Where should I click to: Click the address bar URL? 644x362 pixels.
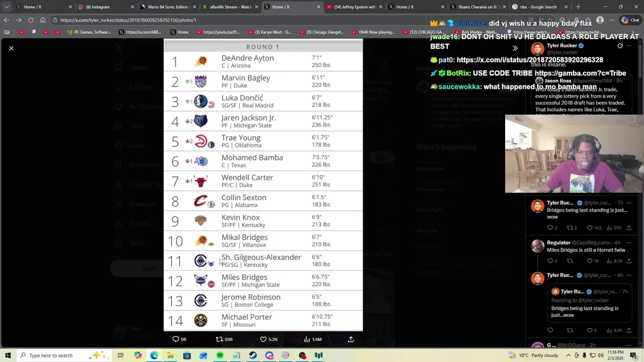pos(128,20)
